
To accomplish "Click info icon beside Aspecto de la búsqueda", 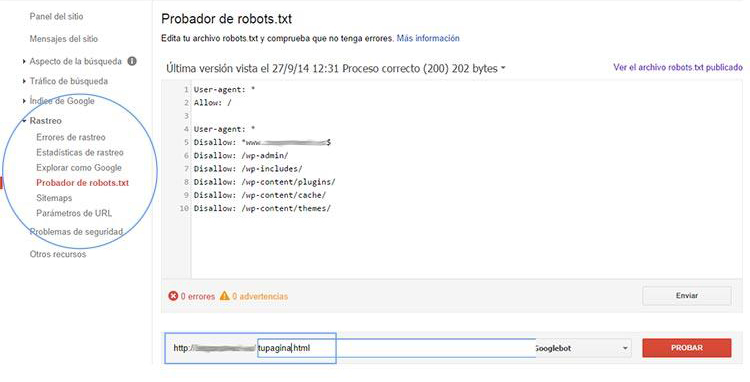I will coord(132,61).
